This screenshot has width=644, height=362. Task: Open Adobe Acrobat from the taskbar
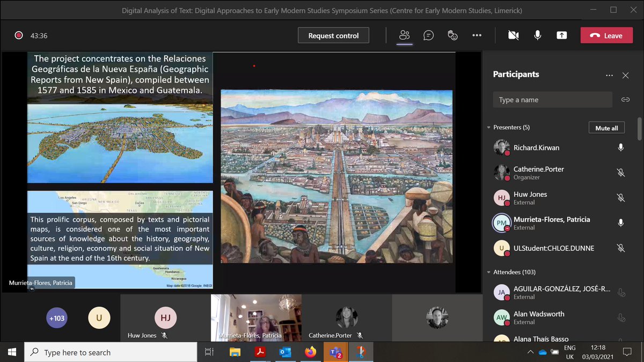click(x=260, y=352)
